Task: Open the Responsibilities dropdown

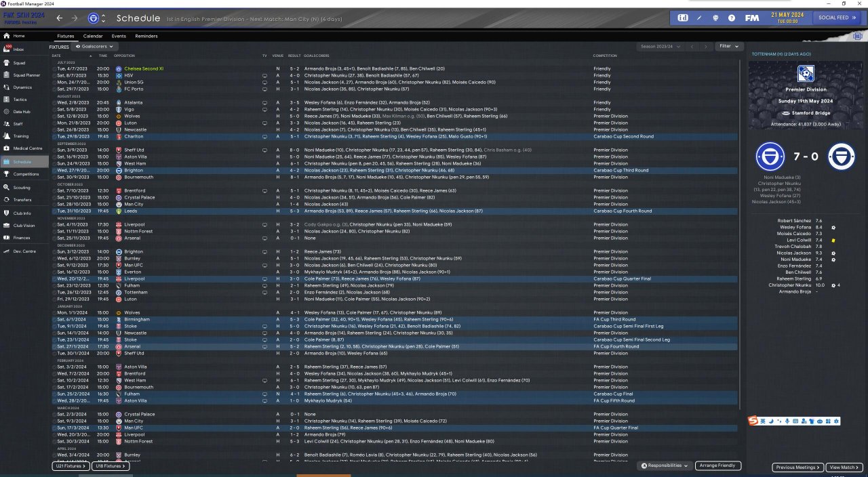Action: pyautogui.click(x=665, y=466)
